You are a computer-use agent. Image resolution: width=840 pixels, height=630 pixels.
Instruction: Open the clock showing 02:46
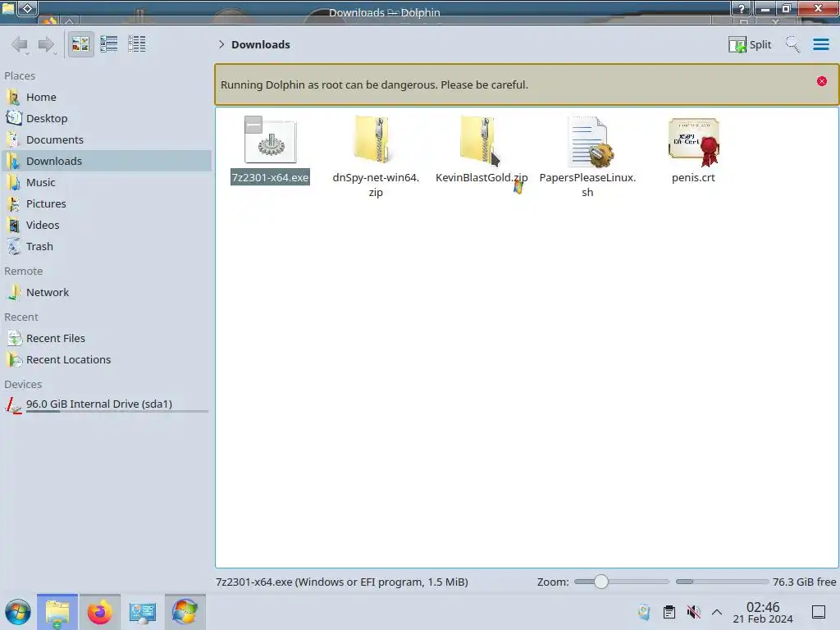point(763,612)
